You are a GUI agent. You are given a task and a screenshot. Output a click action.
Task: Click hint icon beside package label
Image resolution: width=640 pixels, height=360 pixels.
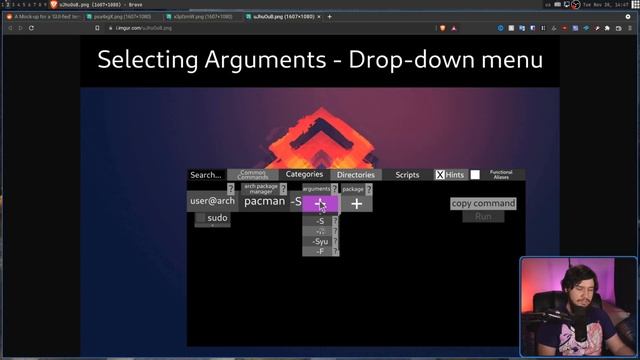click(369, 189)
